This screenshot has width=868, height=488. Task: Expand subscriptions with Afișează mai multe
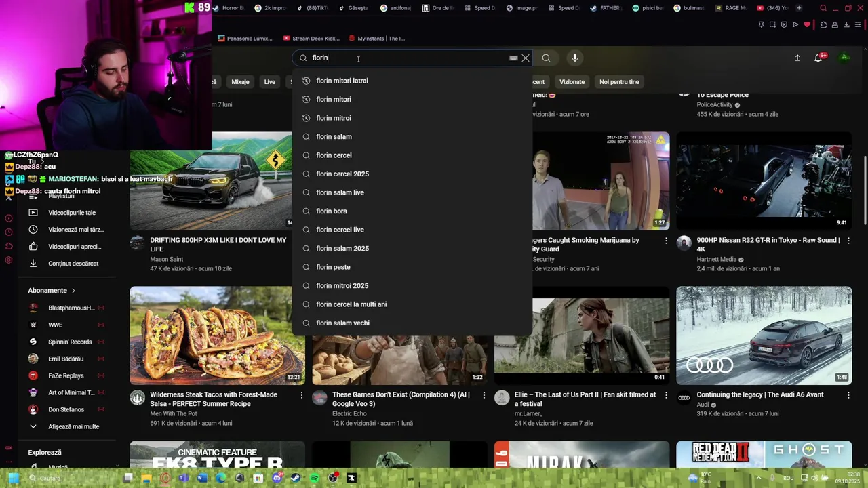[66, 426]
